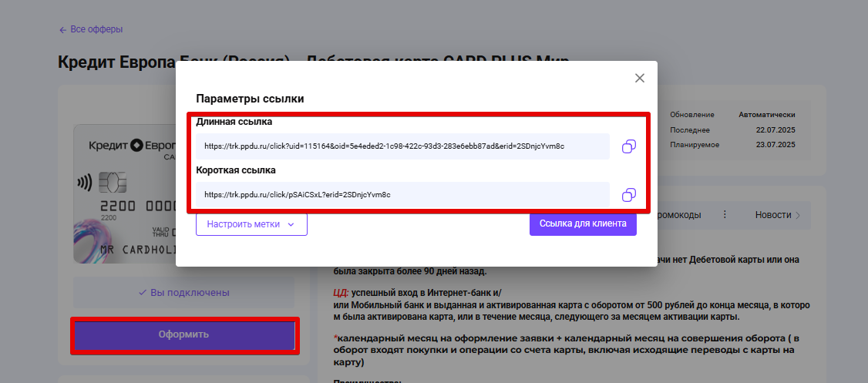Click the Автоматически update value

pyautogui.click(x=767, y=115)
